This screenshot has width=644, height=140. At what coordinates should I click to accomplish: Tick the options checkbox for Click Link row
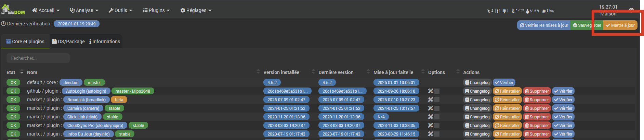pyautogui.click(x=437, y=117)
